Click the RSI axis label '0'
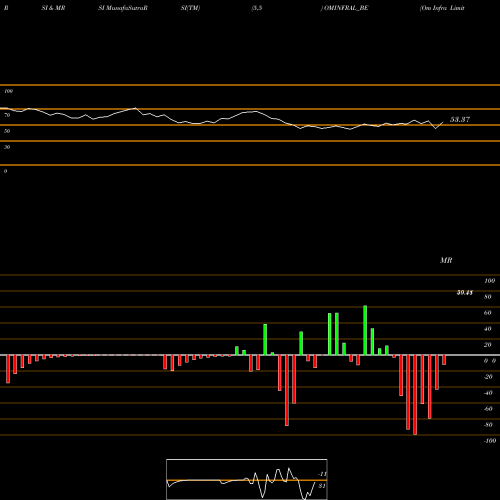Viewport: 500px width, 500px height. [x=5, y=171]
